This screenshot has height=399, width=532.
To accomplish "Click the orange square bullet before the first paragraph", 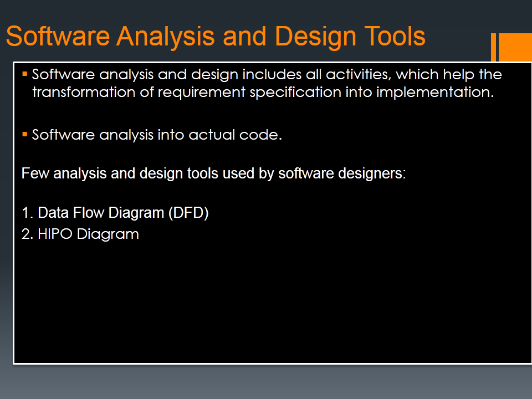I will [x=24, y=73].
